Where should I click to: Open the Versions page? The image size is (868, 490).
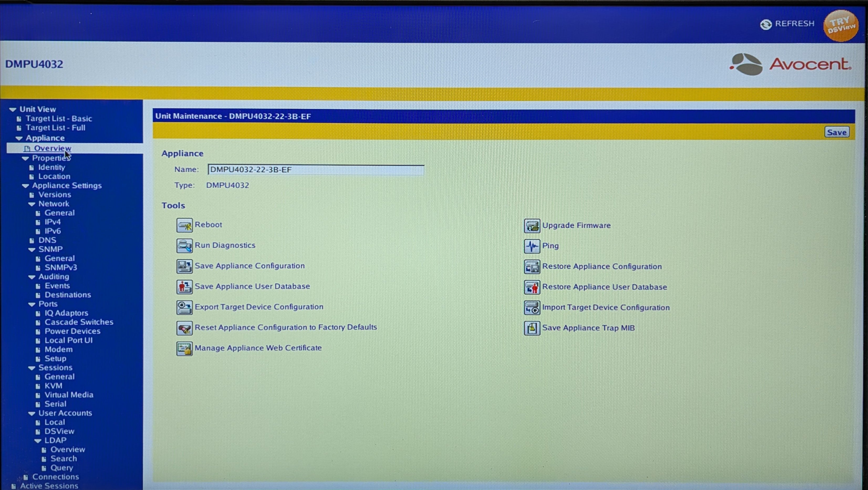coord(55,194)
